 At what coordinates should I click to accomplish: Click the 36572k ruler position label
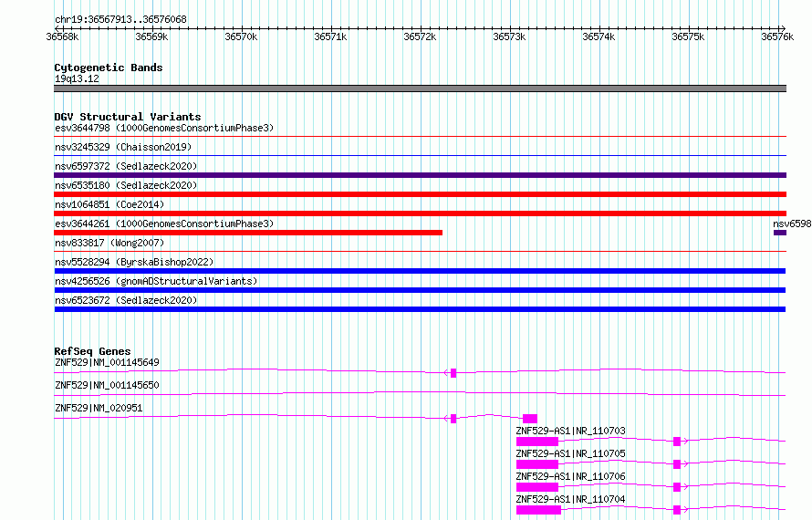420,36
